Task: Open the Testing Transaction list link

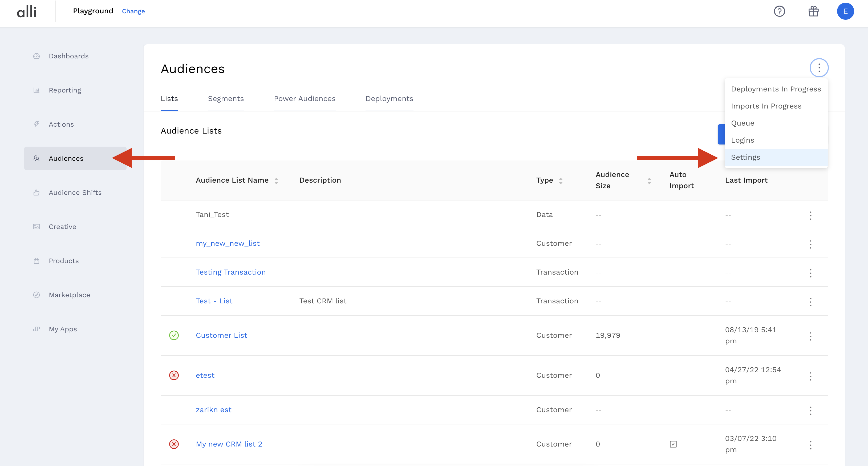Action: point(230,272)
